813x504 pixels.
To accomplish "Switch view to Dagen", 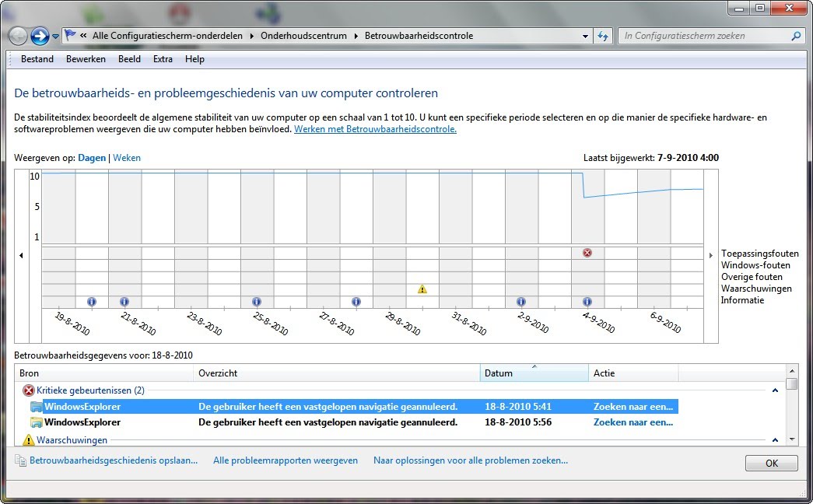I will coord(92,158).
